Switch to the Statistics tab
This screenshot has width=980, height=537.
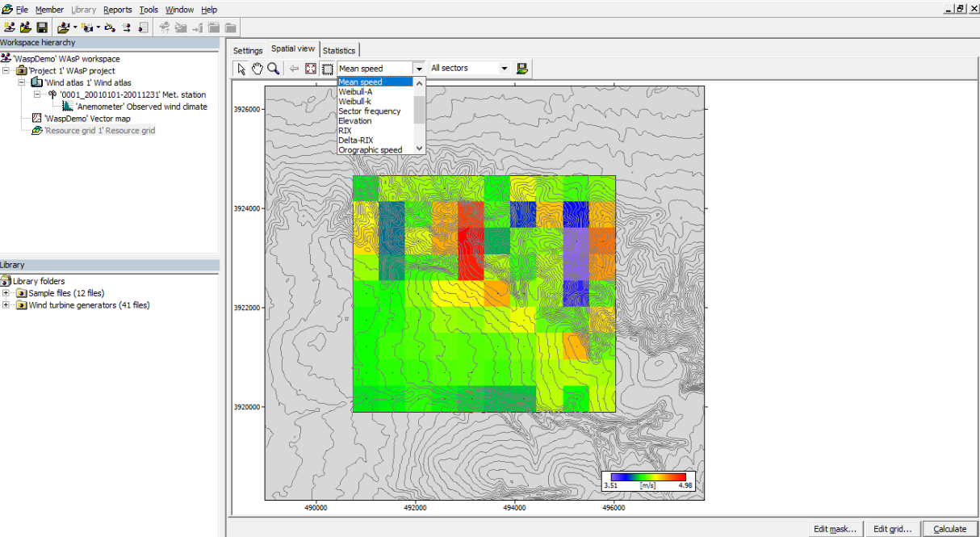click(x=339, y=50)
